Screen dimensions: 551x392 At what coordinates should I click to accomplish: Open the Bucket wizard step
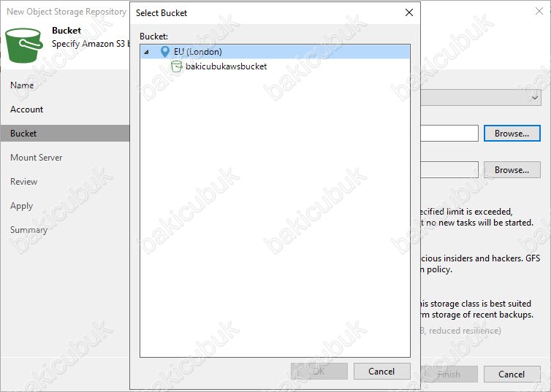(65, 134)
